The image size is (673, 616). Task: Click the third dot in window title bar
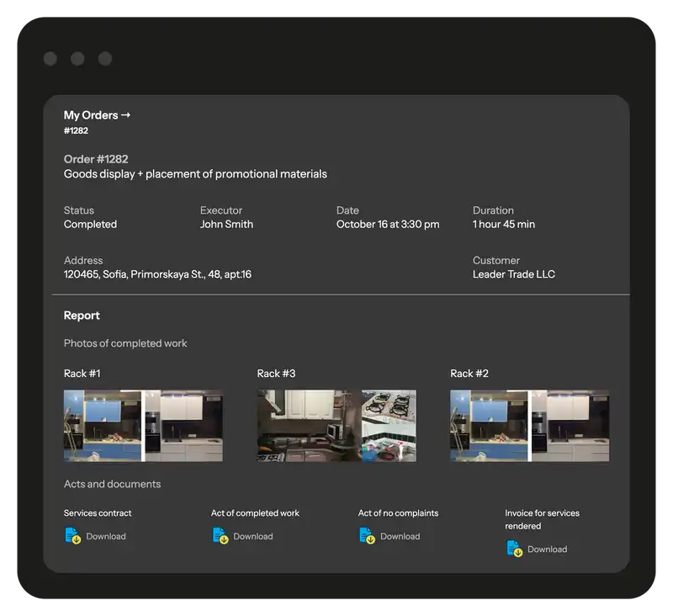(x=105, y=59)
